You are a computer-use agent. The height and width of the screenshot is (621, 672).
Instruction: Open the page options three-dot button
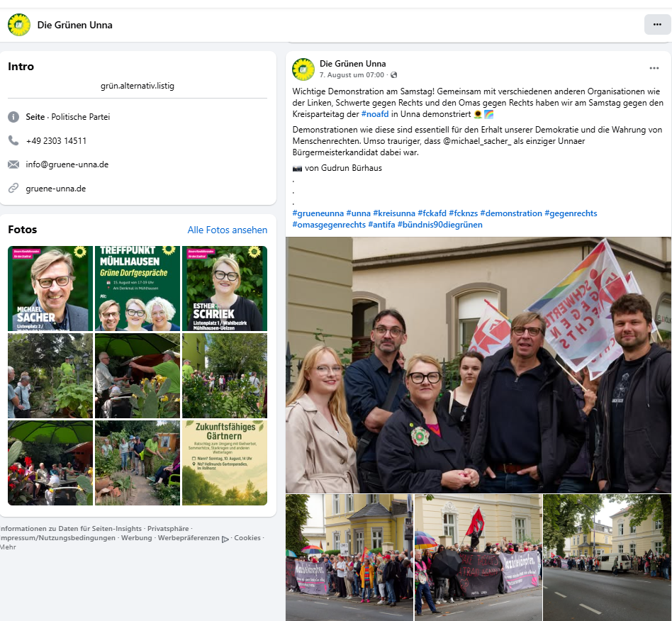tap(657, 24)
